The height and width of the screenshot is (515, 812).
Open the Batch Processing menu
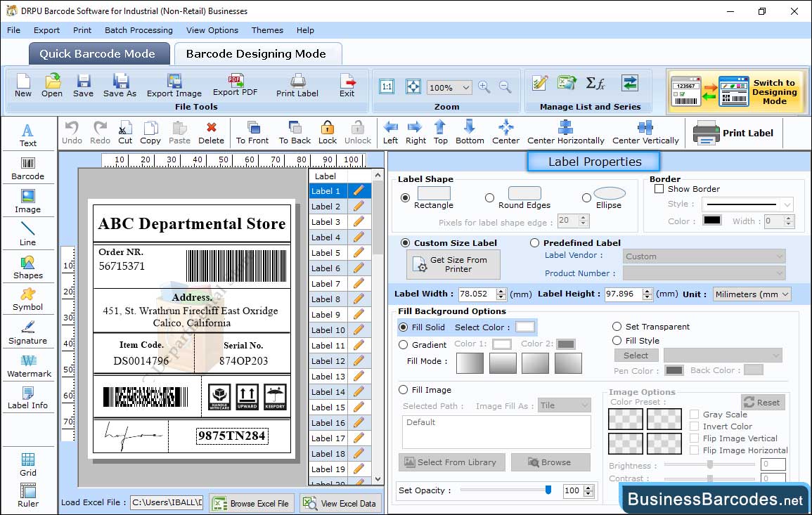[x=138, y=30]
